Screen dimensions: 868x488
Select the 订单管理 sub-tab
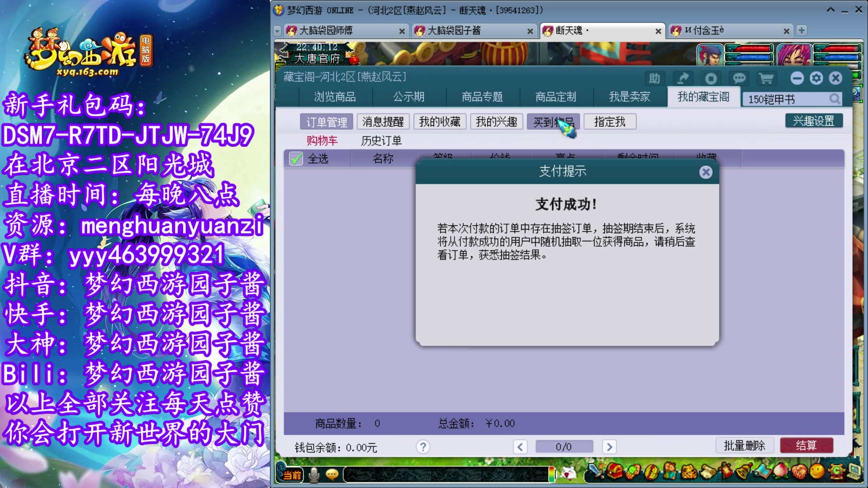[327, 122]
